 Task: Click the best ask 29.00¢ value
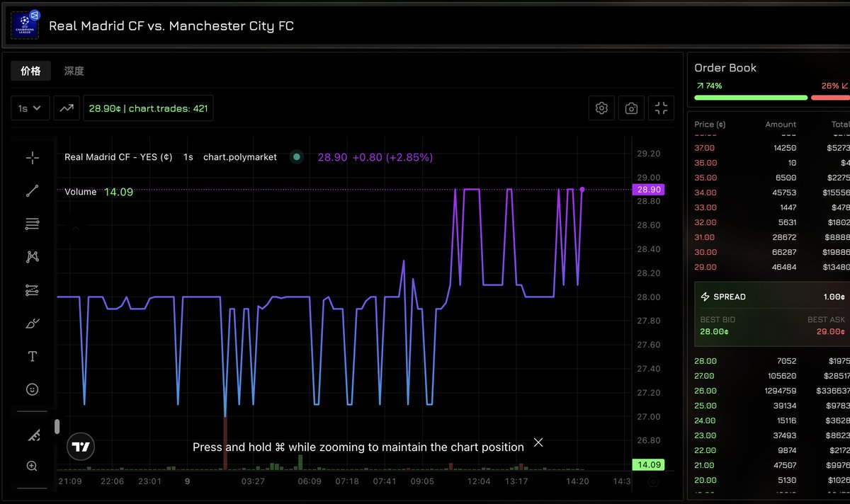click(x=832, y=331)
